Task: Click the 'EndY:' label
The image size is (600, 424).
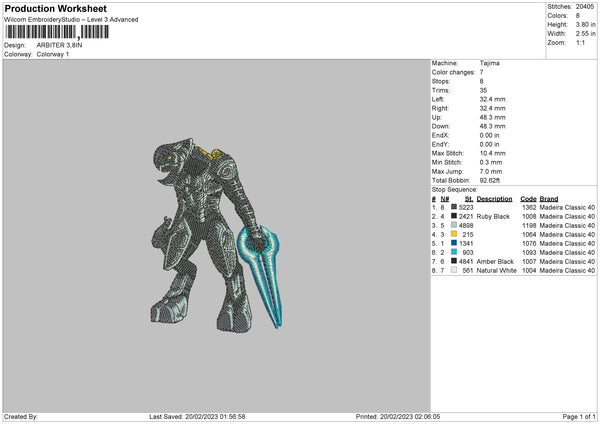Action: coord(440,144)
